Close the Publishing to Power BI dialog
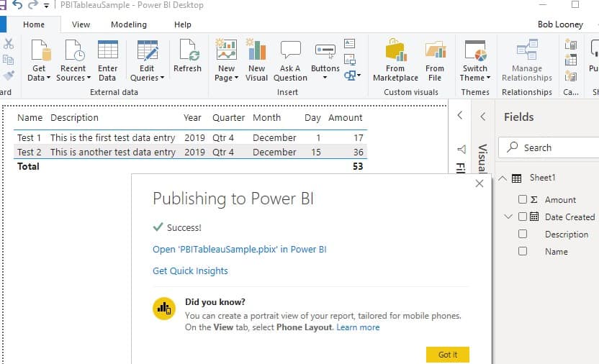The image size is (599, 364). 479,184
